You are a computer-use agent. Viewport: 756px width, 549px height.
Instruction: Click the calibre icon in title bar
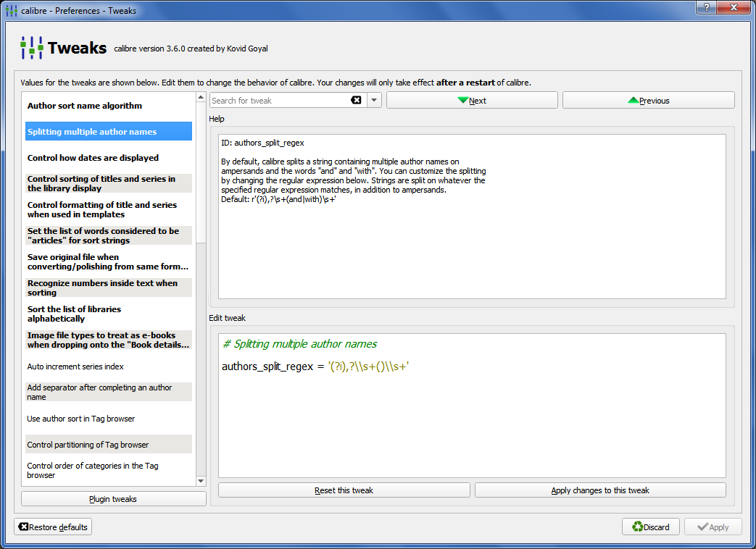[11, 11]
